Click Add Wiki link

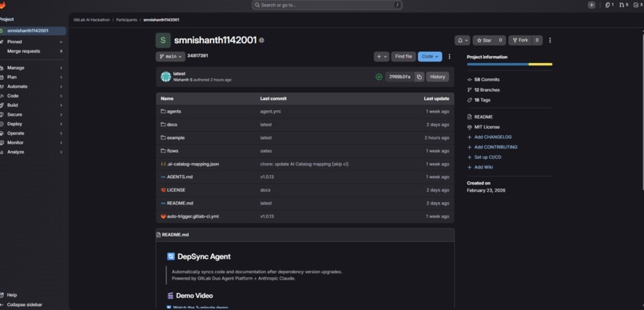pos(484,167)
